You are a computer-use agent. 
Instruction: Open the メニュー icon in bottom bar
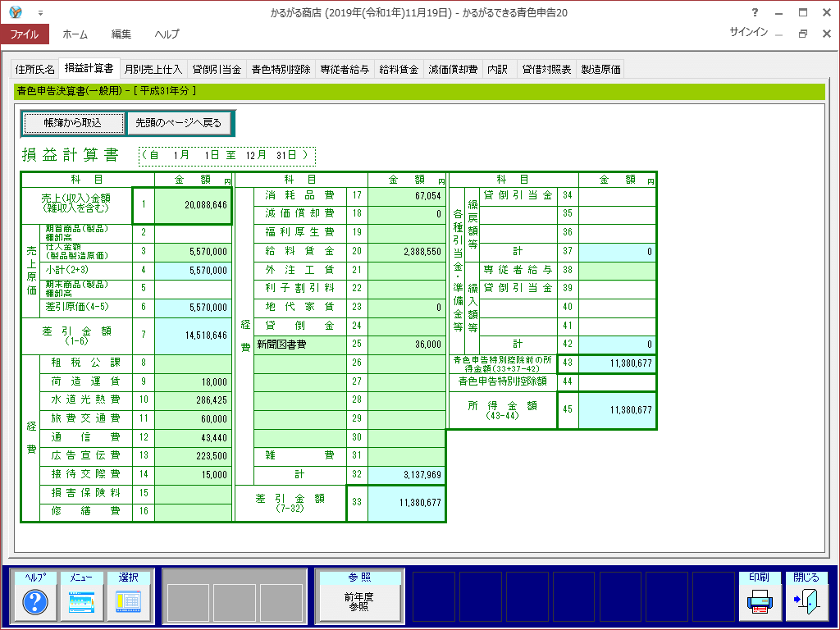click(81, 601)
